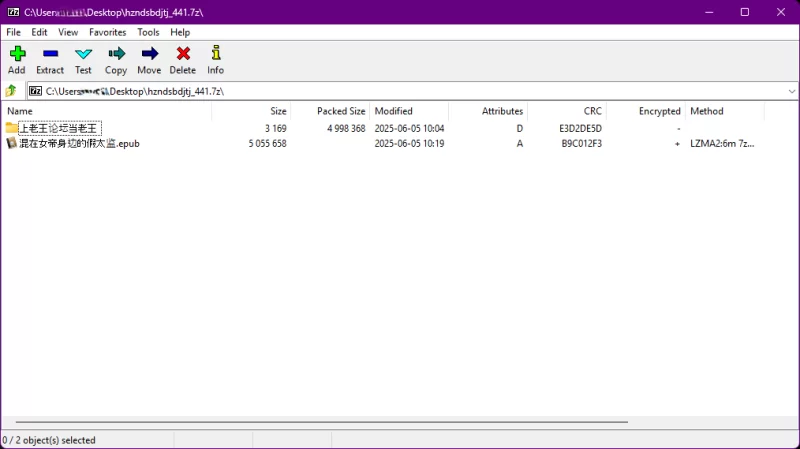Go up one folder level

11,91
